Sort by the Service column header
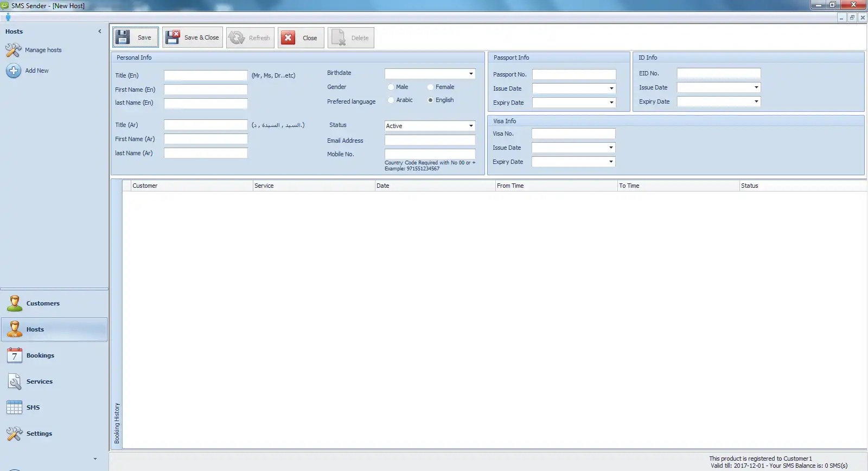The width and height of the screenshot is (868, 471). coord(314,186)
